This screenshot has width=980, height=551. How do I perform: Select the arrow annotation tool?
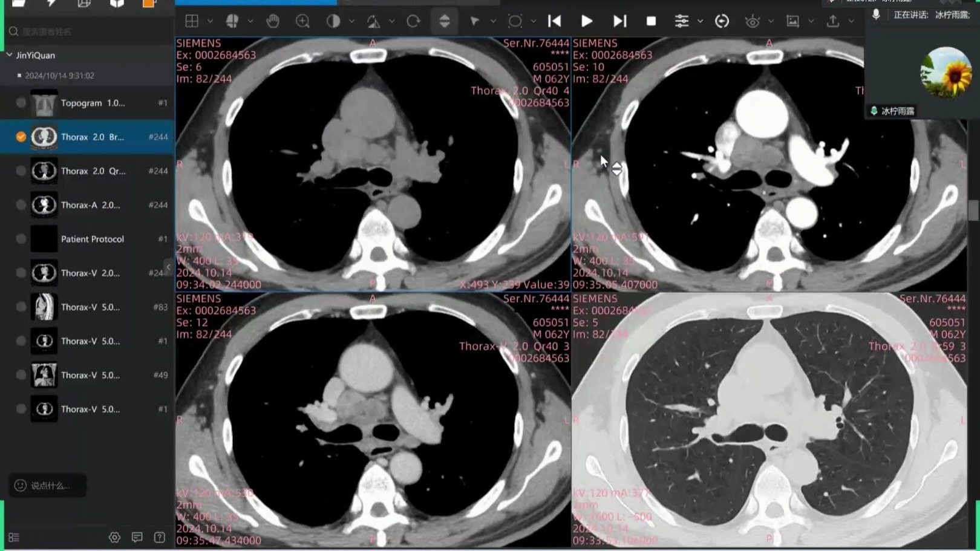click(x=475, y=21)
